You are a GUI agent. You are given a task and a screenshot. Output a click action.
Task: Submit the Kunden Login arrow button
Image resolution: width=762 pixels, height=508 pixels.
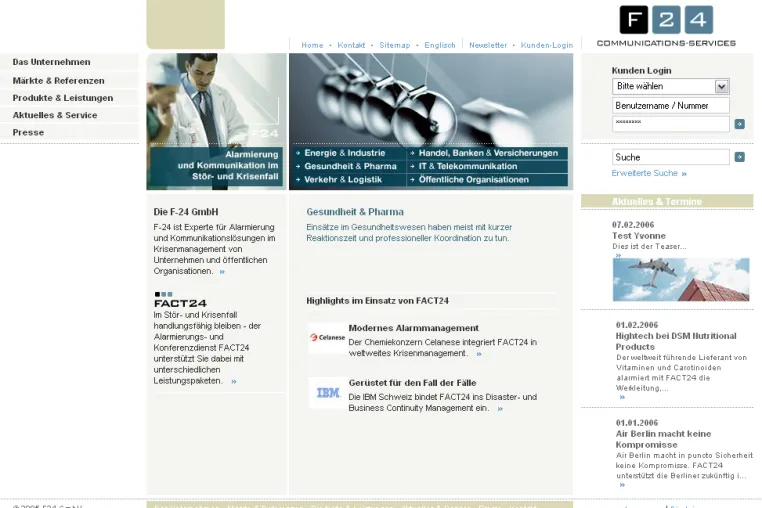click(739, 124)
